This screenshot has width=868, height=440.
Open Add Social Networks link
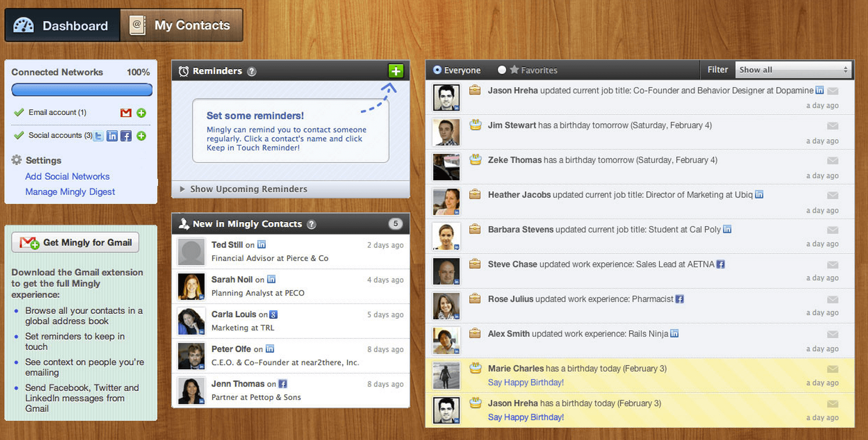(x=67, y=176)
